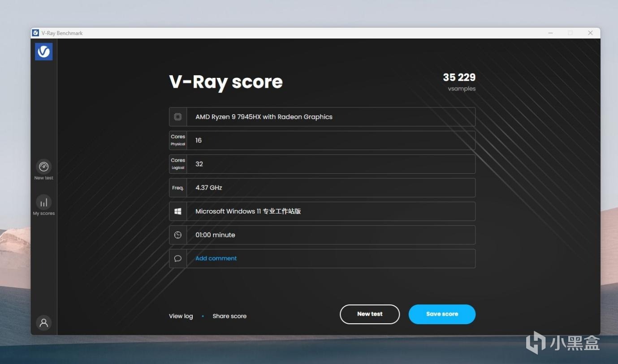Close the V-Ray Benchmark window
The width and height of the screenshot is (618, 364).
[590, 33]
